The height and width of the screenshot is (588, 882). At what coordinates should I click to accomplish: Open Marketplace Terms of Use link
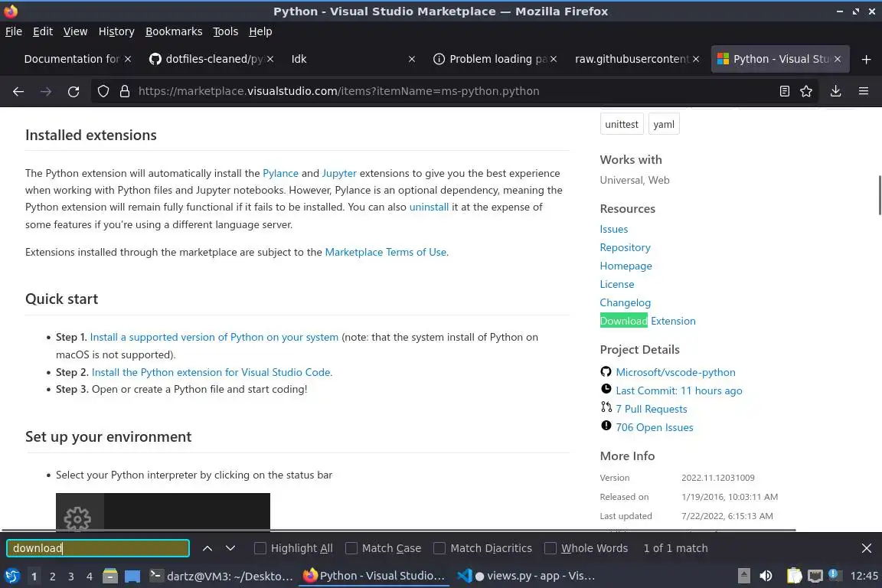(x=386, y=252)
